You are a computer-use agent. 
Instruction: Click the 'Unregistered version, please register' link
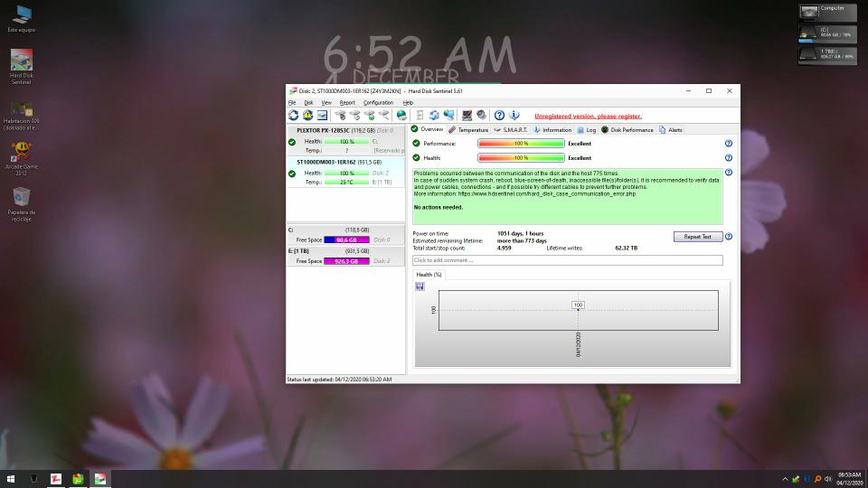tap(588, 117)
